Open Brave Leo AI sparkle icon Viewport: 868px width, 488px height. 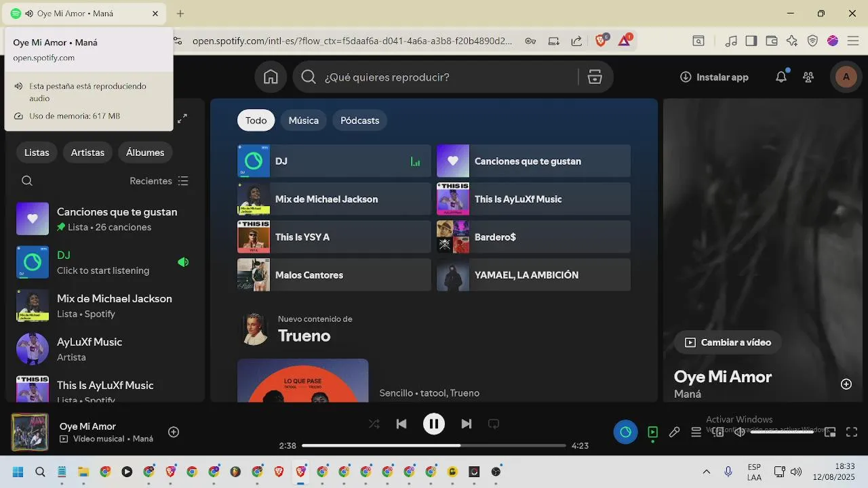tap(792, 41)
